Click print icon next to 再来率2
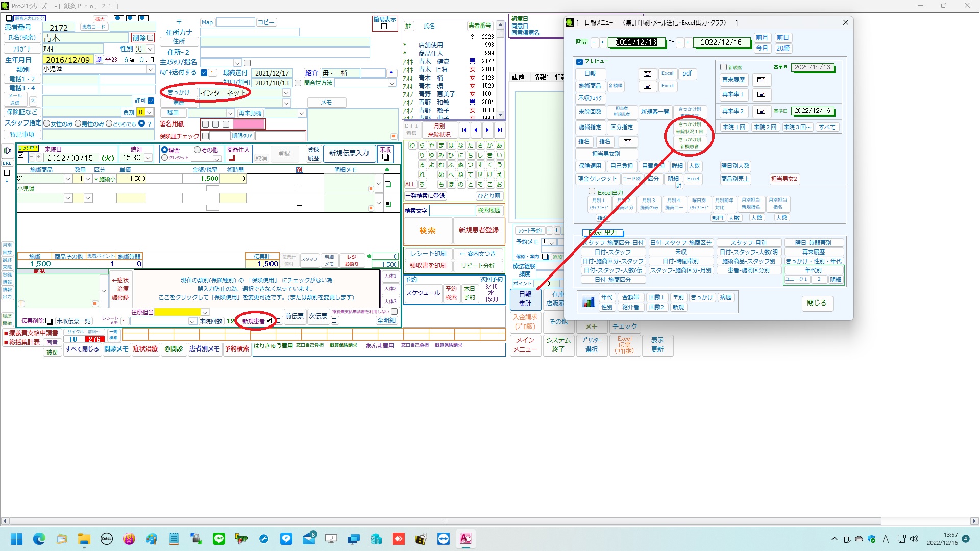The height and width of the screenshot is (551, 980). [761, 111]
